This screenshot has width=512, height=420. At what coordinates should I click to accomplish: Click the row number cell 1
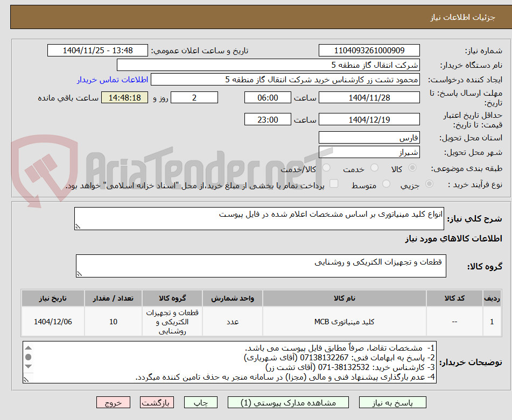[492, 322]
